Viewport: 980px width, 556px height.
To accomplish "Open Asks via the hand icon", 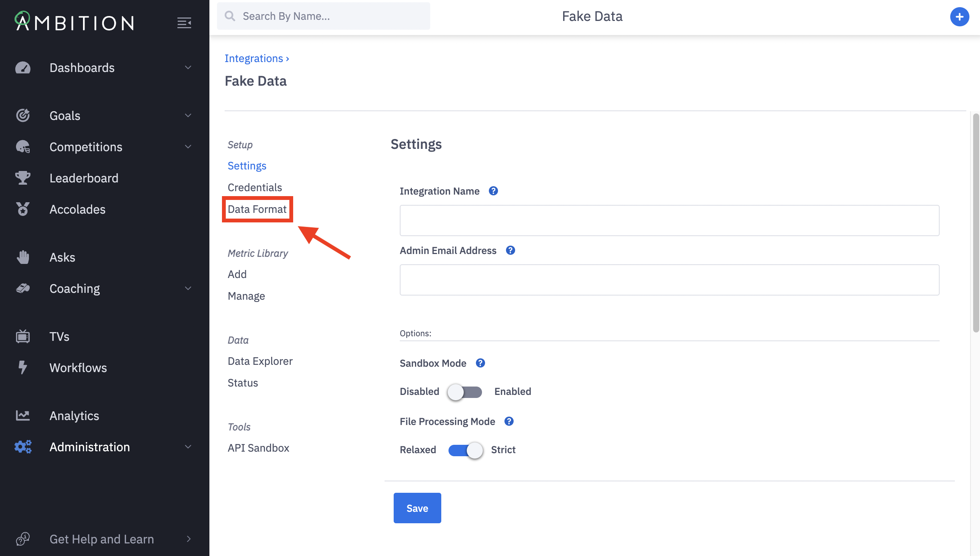I will click(x=23, y=257).
